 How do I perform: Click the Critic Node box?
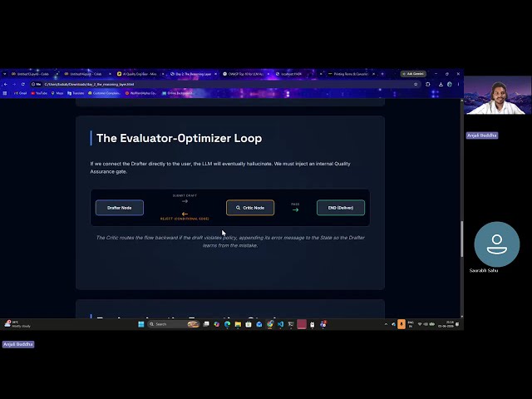coord(250,208)
